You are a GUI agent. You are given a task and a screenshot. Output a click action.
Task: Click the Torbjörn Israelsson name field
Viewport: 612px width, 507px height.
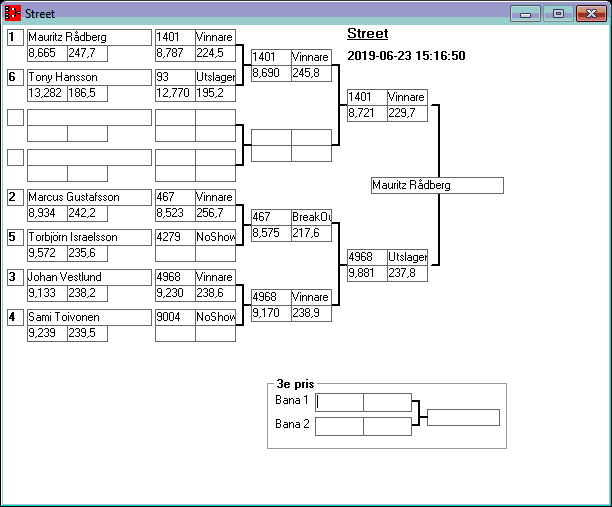pyautogui.click(x=89, y=237)
